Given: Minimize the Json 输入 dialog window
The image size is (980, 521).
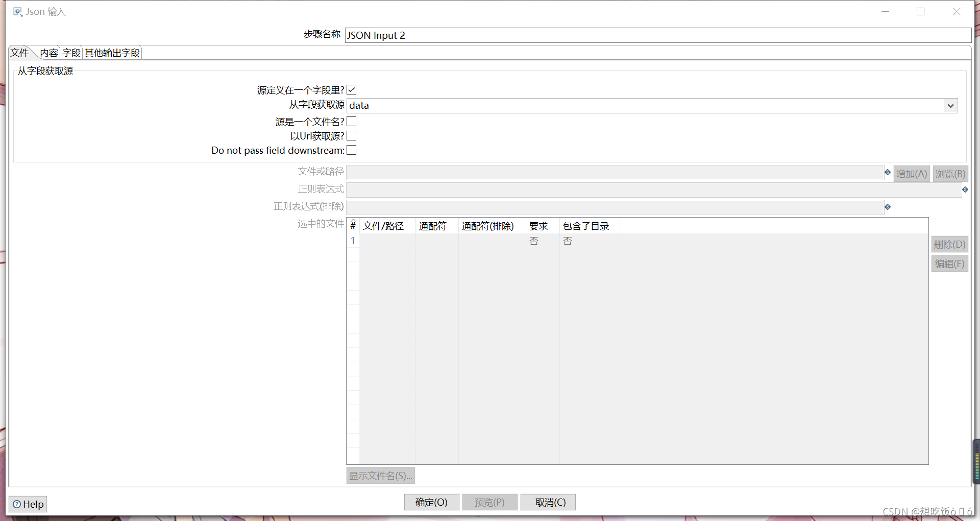Looking at the screenshot, I should (x=885, y=11).
